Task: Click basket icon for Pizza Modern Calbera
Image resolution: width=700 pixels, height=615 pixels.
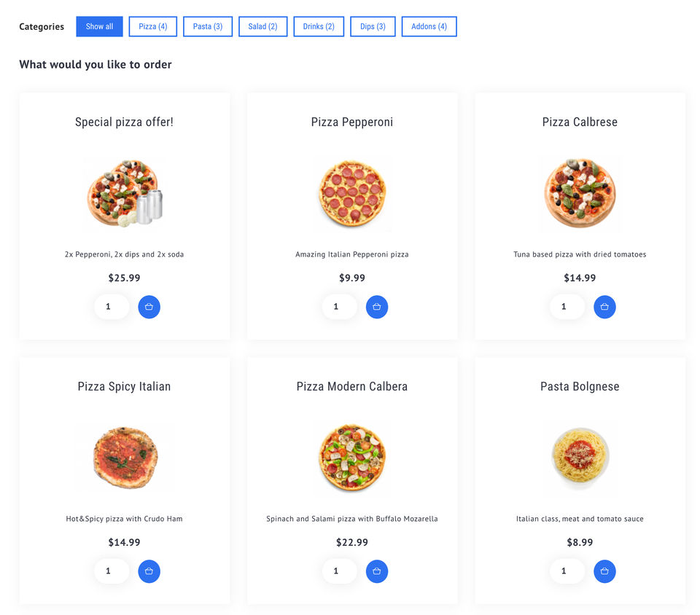Action: pyautogui.click(x=377, y=571)
